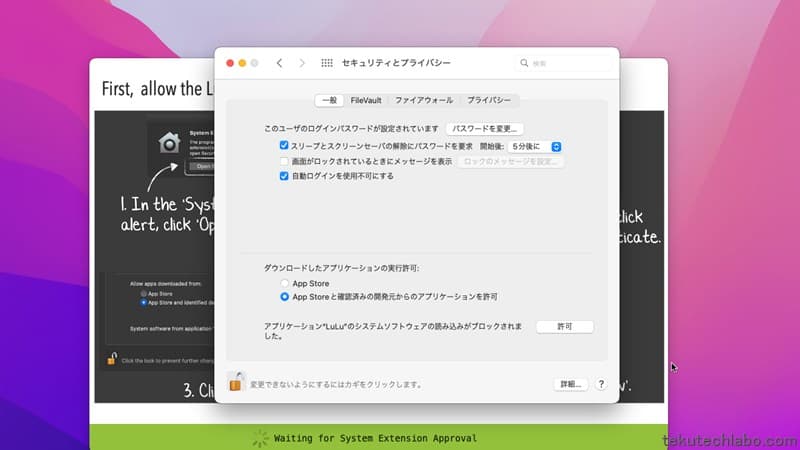The width and height of the screenshot is (800, 450).
Task: Go forward with the right chevron
Action: click(x=302, y=63)
